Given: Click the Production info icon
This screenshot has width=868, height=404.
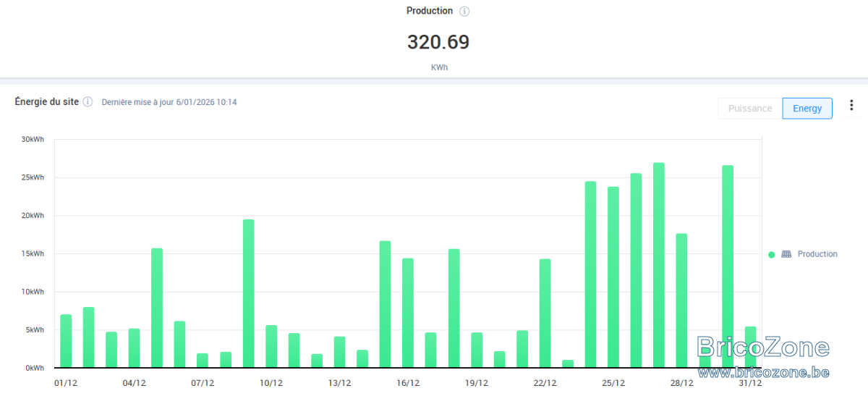Looking at the screenshot, I should click(465, 12).
